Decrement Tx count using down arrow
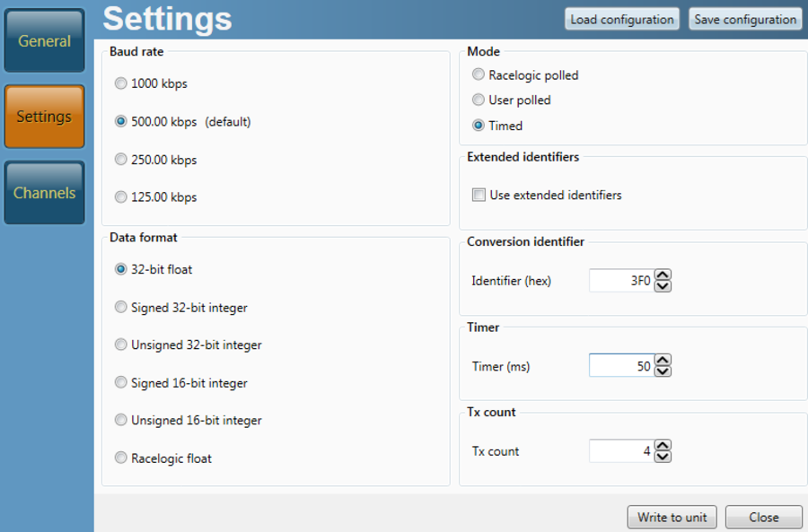The width and height of the screenshot is (808, 532). click(663, 456)
